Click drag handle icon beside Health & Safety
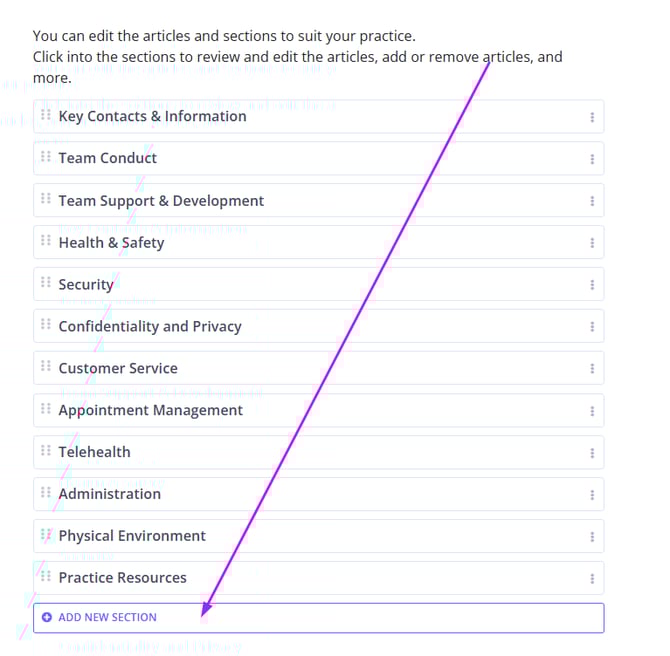This screenshot has height=656, width=670. pos(46,241)
